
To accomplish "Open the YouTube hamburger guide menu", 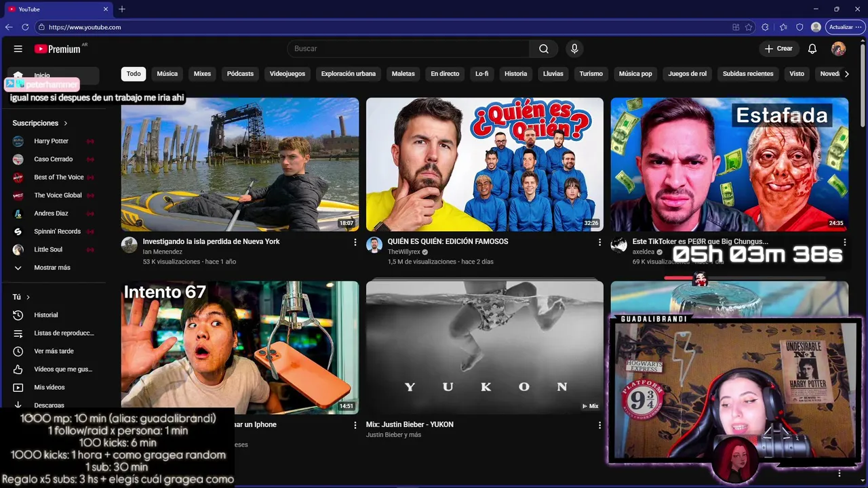I will 18,49.
